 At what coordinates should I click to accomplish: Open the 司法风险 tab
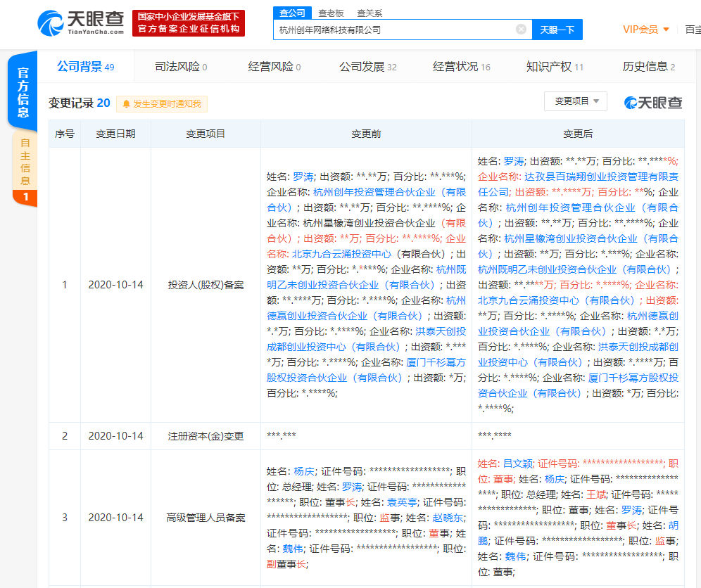click(181, 67)
